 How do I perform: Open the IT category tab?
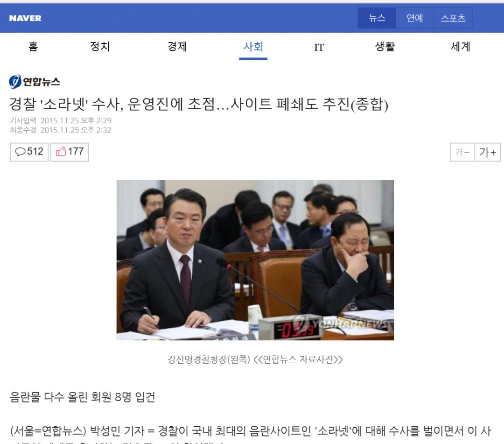tap(319, 48)
